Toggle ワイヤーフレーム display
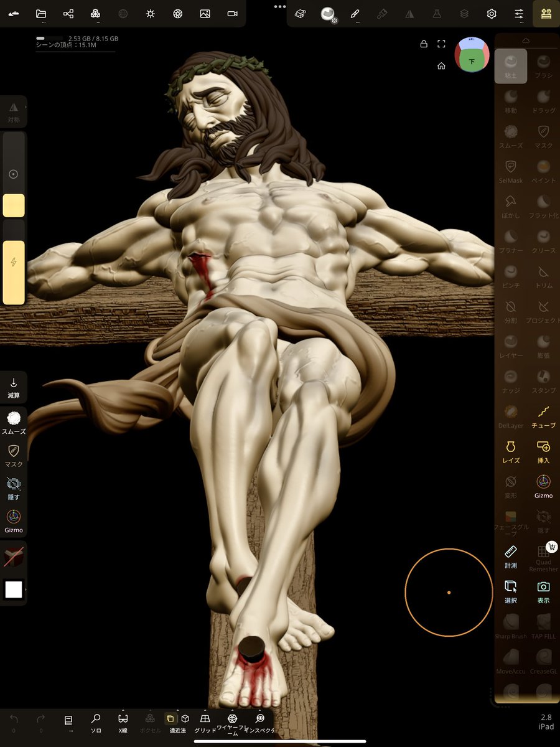The image size is (560, 747). [x=232, y=724]
